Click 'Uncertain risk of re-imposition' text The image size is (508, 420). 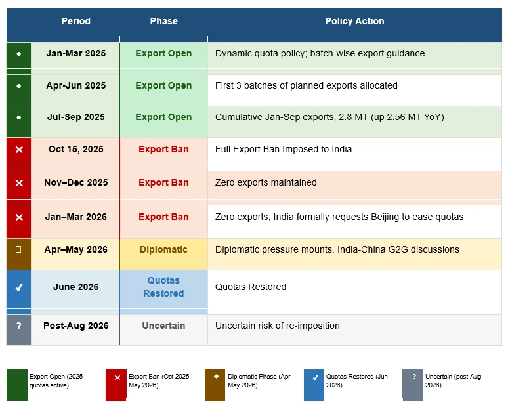278,325
